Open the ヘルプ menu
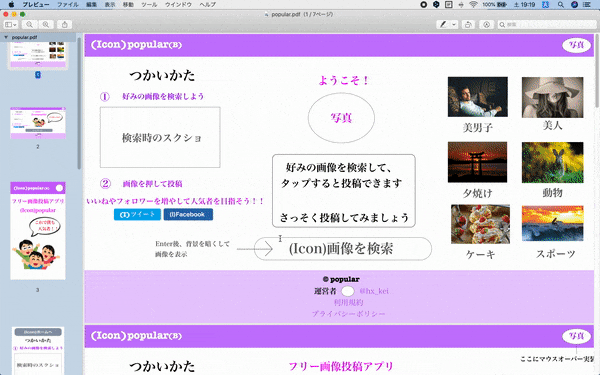This screenshot has height=375, width=600. pos(207,5)
